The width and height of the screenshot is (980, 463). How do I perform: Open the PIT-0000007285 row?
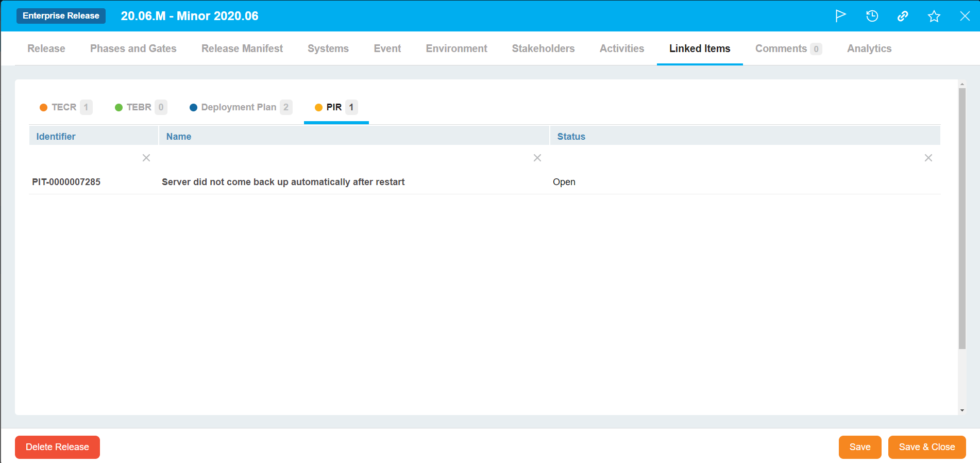pyautogui.click(x=66, y=182)
